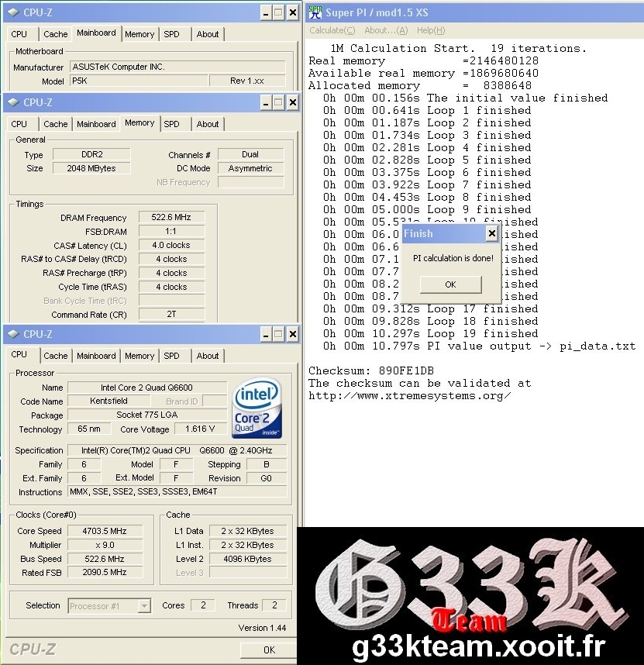Open About tab in bottom CPU-Z window
Screen dimensions: 644x665
[208, 356]
